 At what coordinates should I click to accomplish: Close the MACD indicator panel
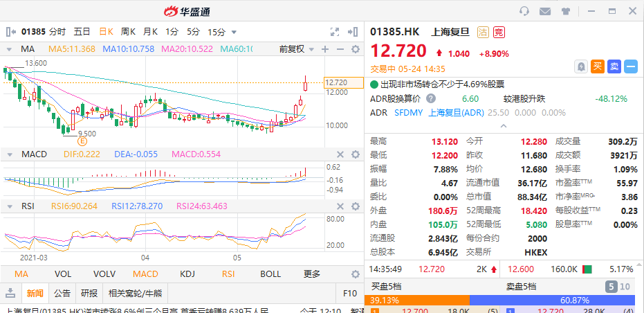(x=340, y=154)
